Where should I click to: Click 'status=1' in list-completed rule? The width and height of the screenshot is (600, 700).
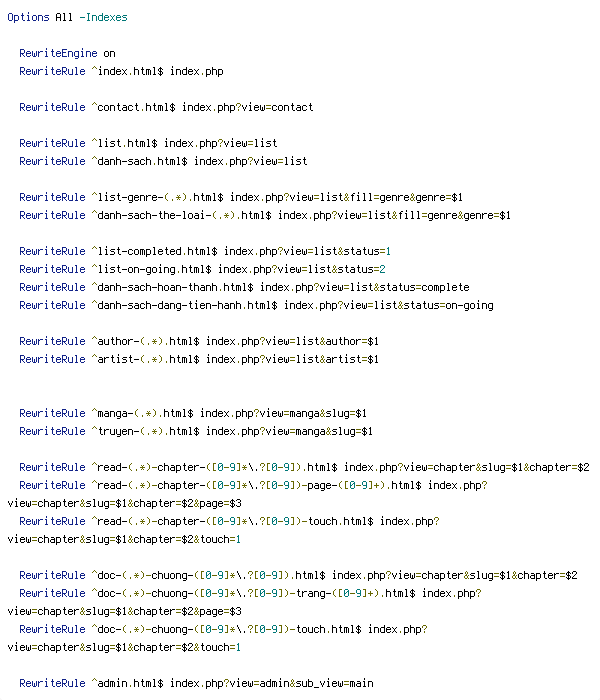coord(367,251)
